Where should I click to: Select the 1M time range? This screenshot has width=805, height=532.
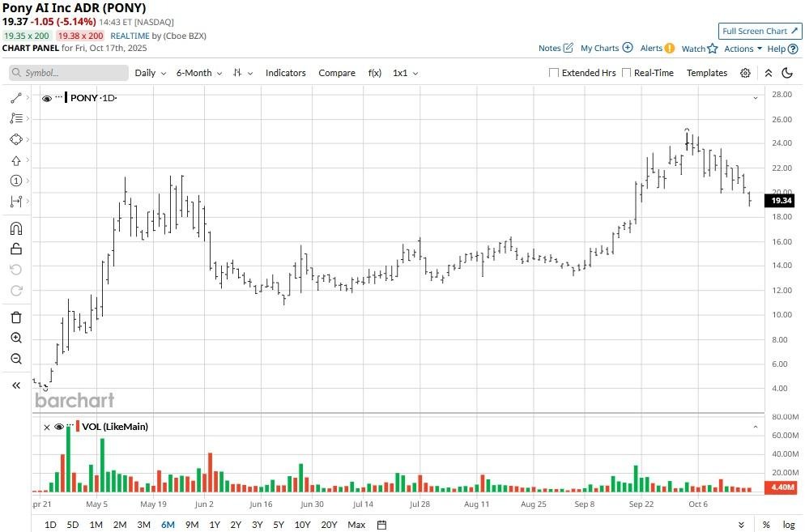[x=96, y=524]
